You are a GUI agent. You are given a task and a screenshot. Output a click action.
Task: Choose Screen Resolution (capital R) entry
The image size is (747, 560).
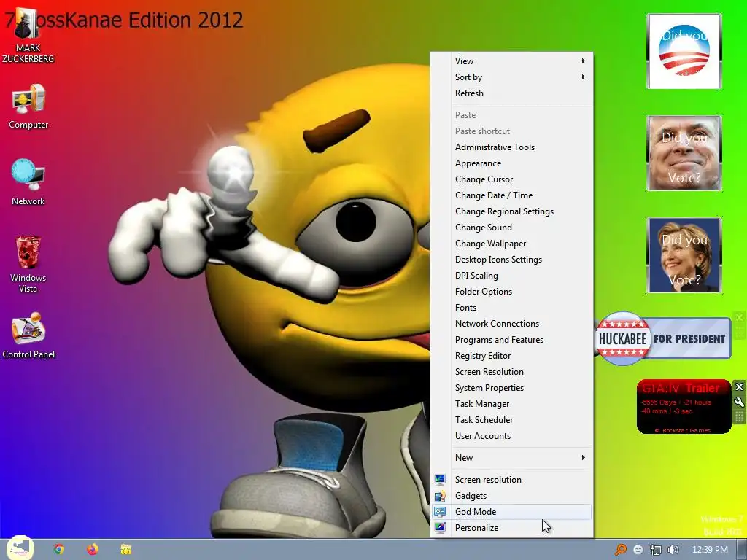tap(511, 372)
